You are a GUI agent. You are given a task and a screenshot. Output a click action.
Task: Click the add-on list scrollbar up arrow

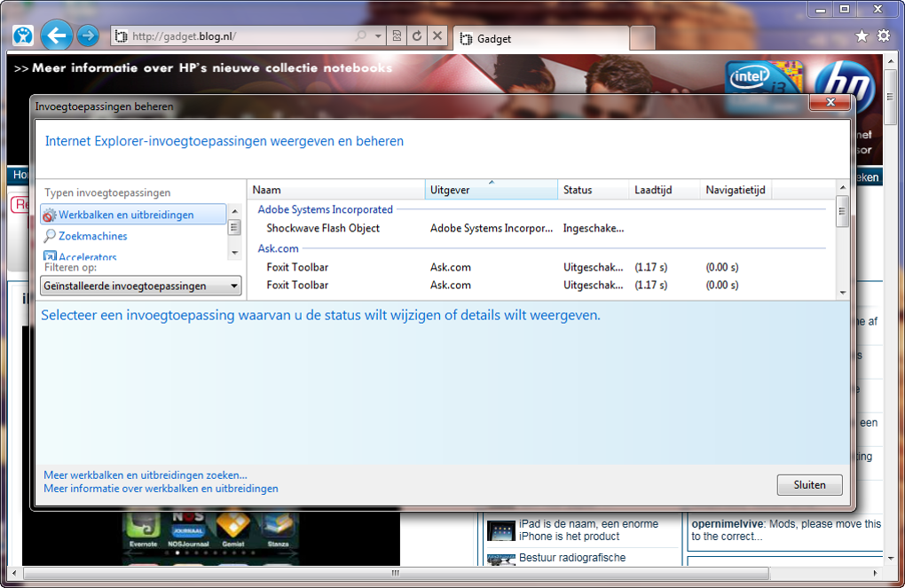click(843, 187)
